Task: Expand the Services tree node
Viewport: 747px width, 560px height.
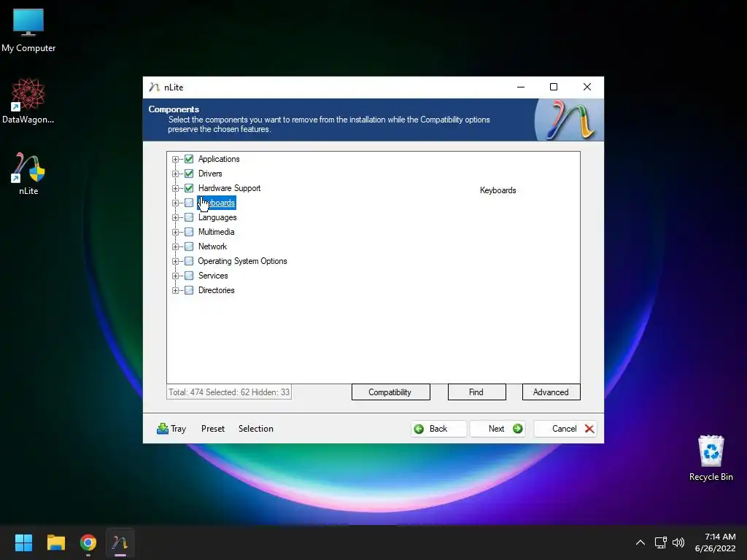Action: pos(175,276)
